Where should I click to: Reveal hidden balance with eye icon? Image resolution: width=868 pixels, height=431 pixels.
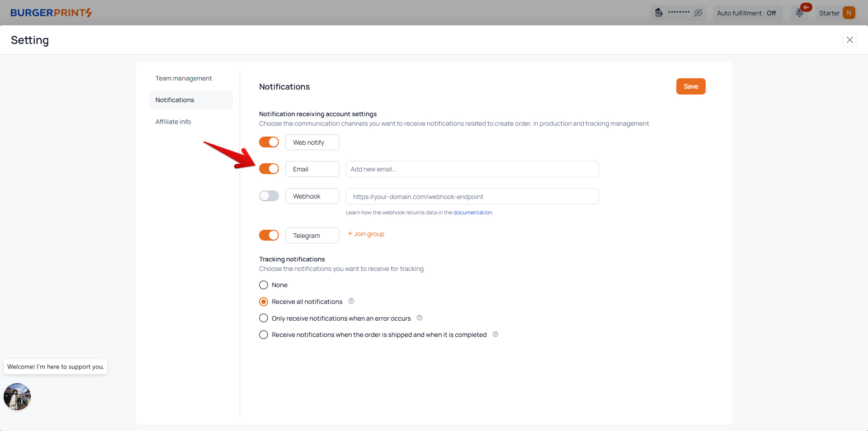[698, 13]
